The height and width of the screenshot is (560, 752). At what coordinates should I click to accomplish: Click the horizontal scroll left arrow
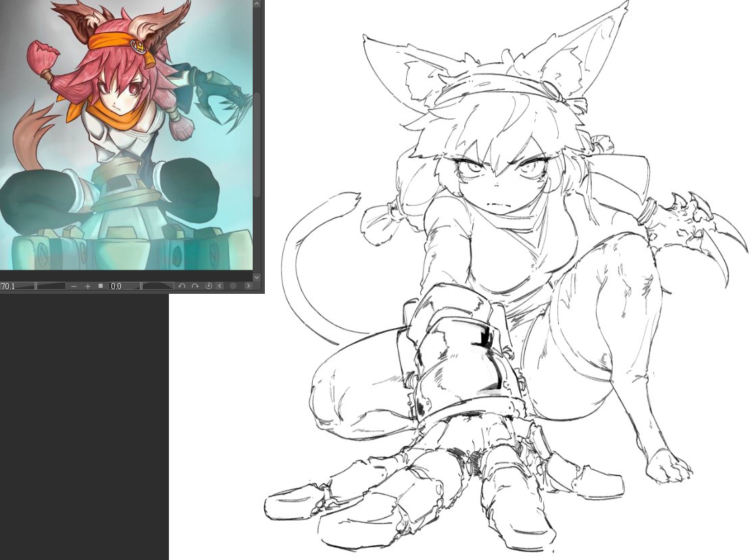click(220, 286)
